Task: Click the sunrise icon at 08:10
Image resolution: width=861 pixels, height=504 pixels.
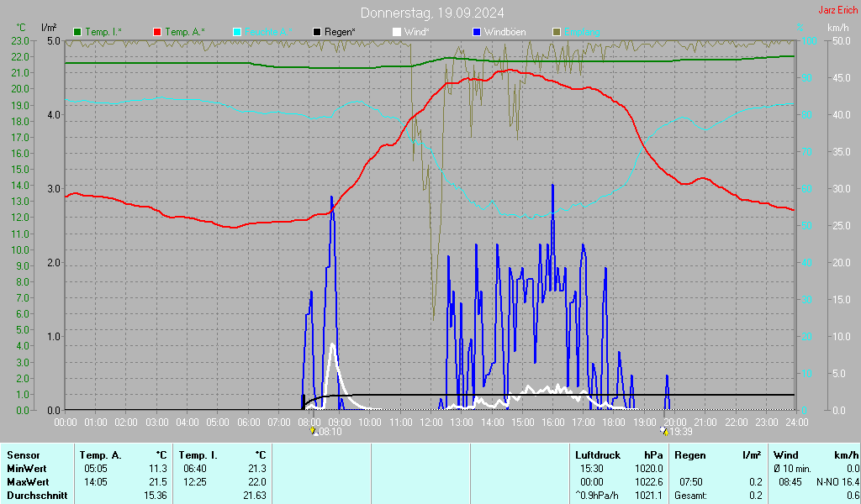Action: coord(314,431)
